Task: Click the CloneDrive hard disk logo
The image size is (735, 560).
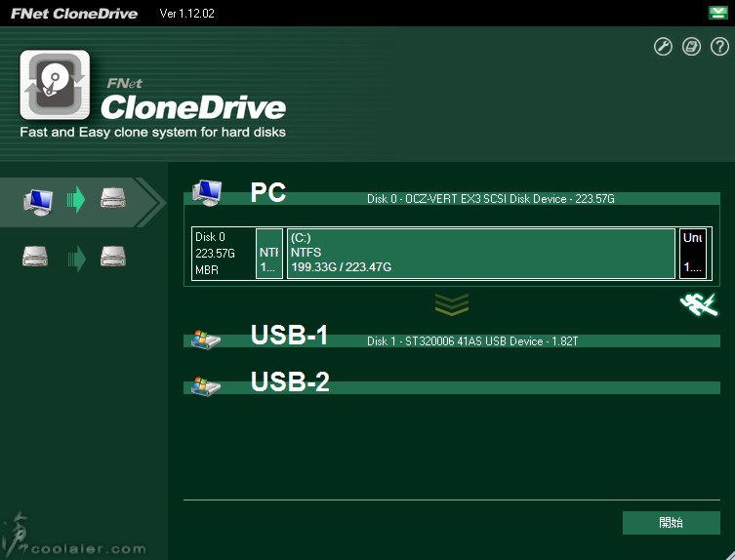Action: point(55,85)
